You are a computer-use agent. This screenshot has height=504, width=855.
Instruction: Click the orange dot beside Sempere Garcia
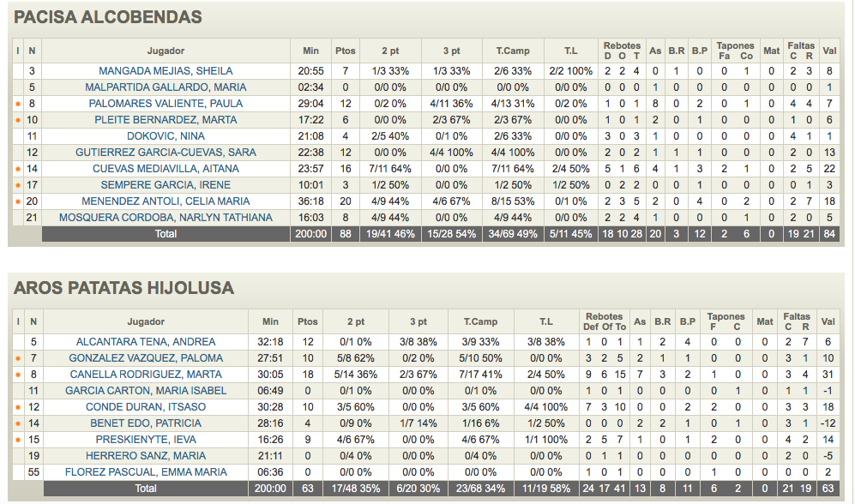tap(17, 185)
